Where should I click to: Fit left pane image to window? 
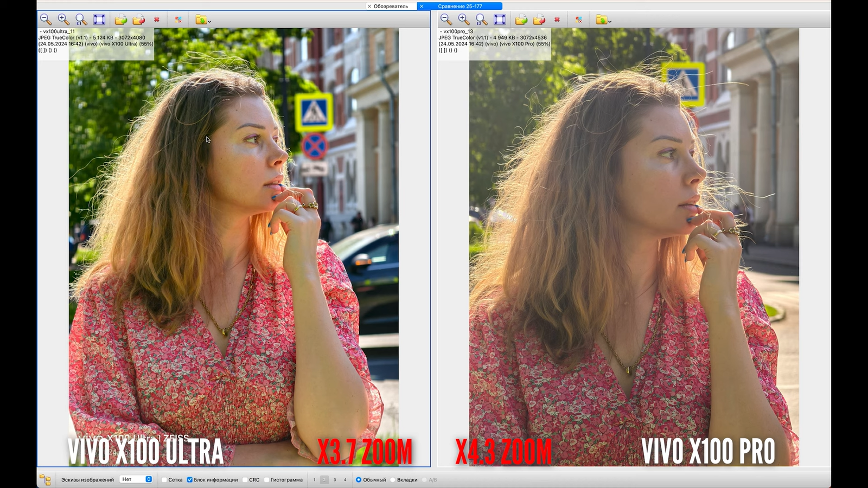coord(99,20)
